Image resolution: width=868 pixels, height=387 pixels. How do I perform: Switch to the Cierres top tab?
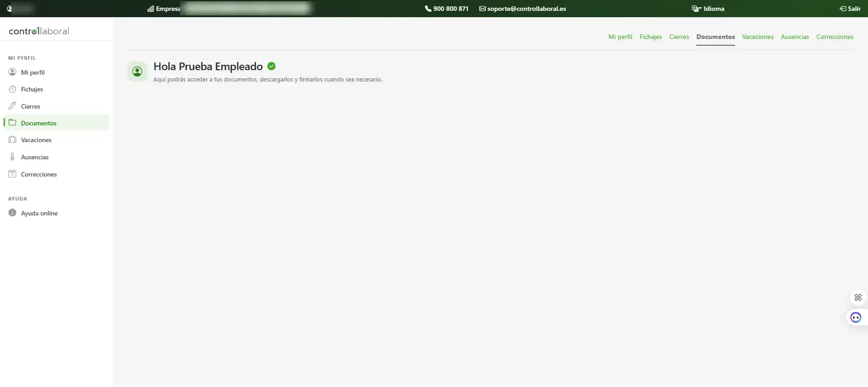(x=679, y=37)
